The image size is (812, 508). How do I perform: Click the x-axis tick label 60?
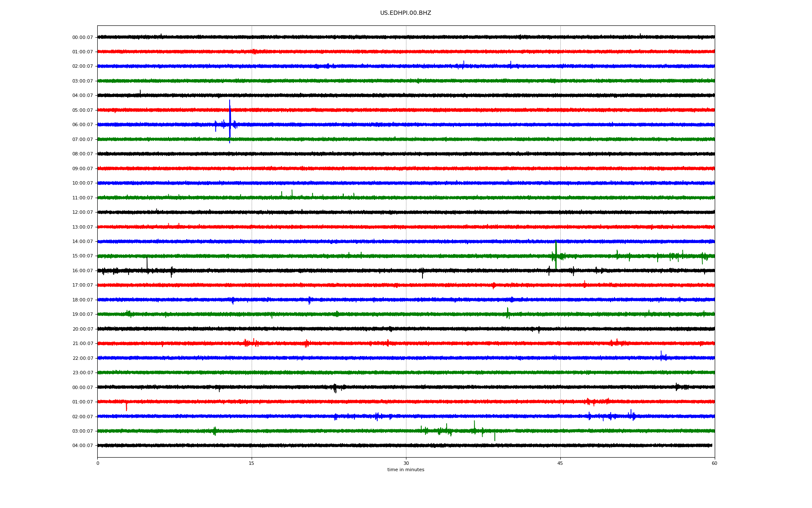[714, 463]
